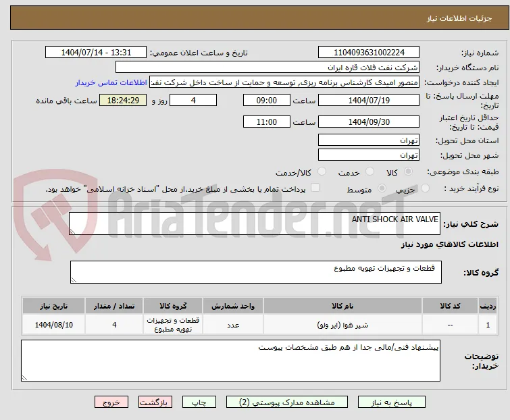Click the گروه کالا text area
This screenshot has height=420, width=510.
point(256,272)
